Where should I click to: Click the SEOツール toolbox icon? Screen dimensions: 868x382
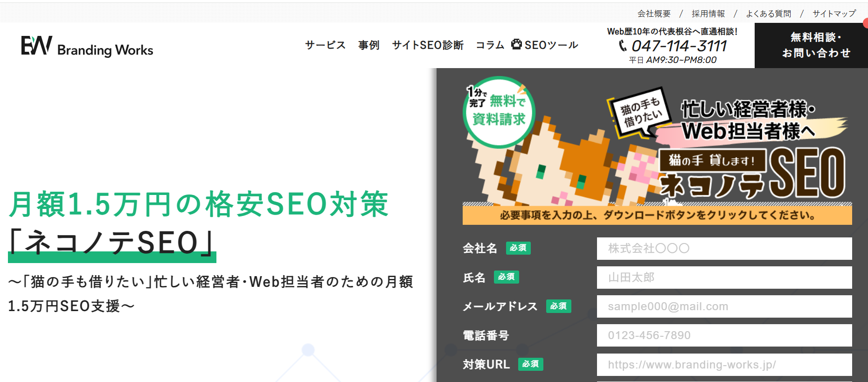coord(516,44)
